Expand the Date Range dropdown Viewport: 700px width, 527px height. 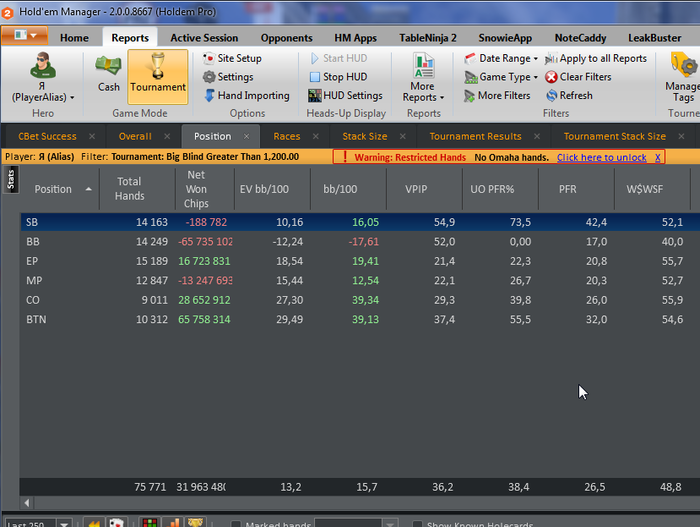pyautogui.click(x=536, y=59)
